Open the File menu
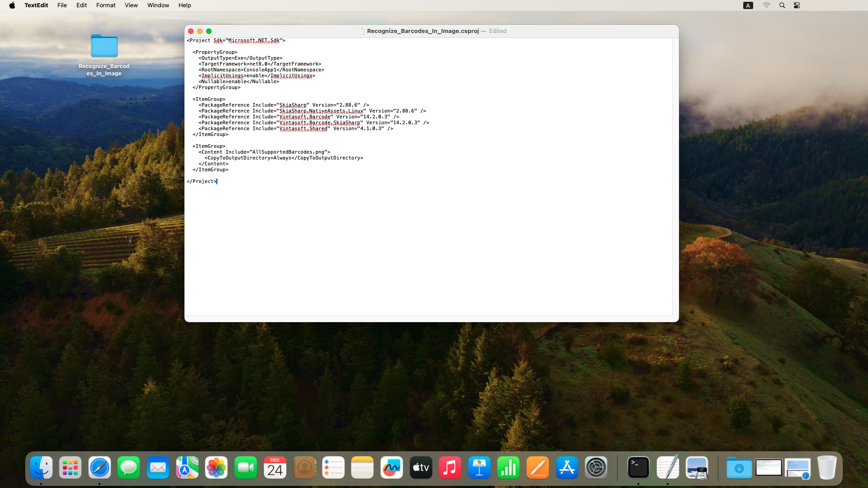 (x=62, y=5)
